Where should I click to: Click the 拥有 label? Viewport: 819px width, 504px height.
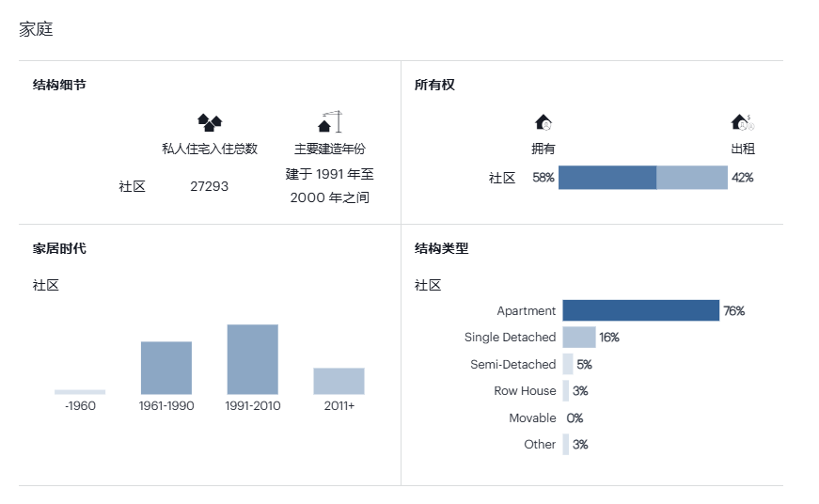[x=543, y=149]
